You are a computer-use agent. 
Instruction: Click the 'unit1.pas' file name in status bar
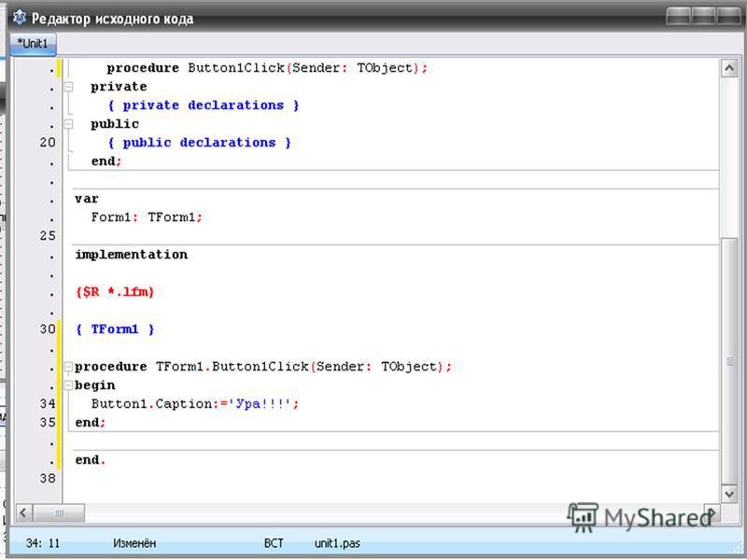pos(337,543)
